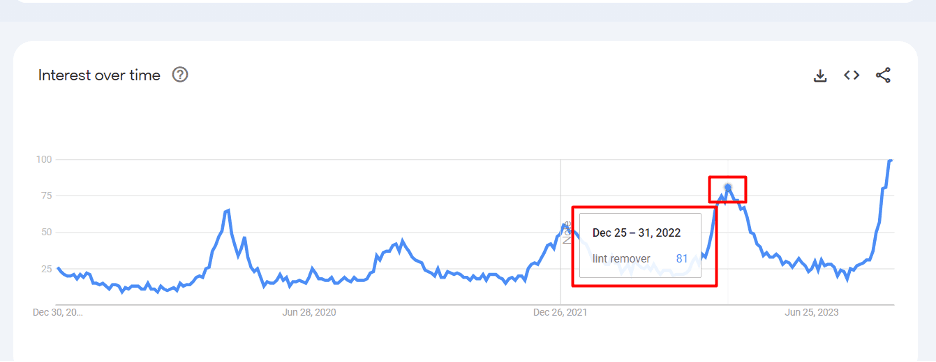This screenshot has height=362, width=936.
Task: Click the blue value 81 in tooltip
Action: (x=682, y=259)
